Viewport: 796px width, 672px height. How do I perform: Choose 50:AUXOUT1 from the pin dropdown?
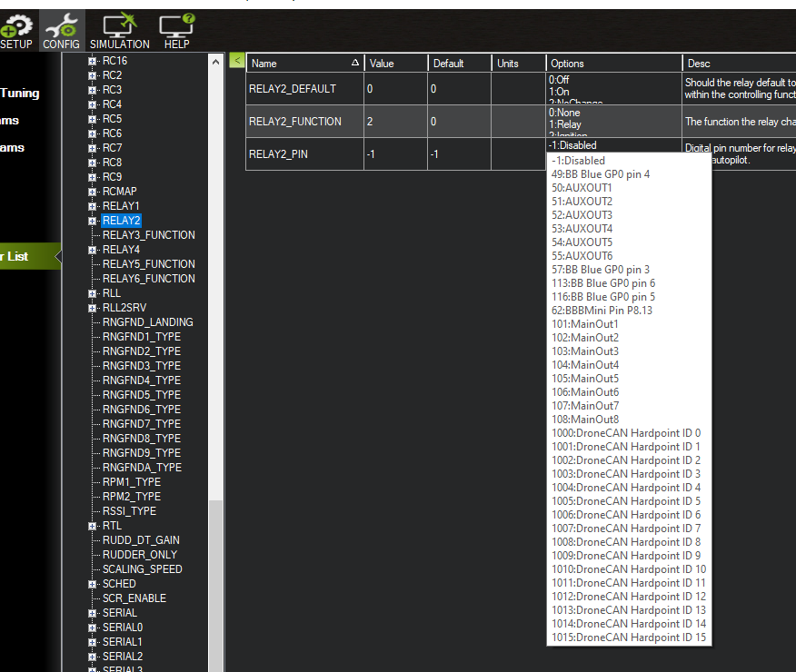pyautogui.click(x=582, y=188)
